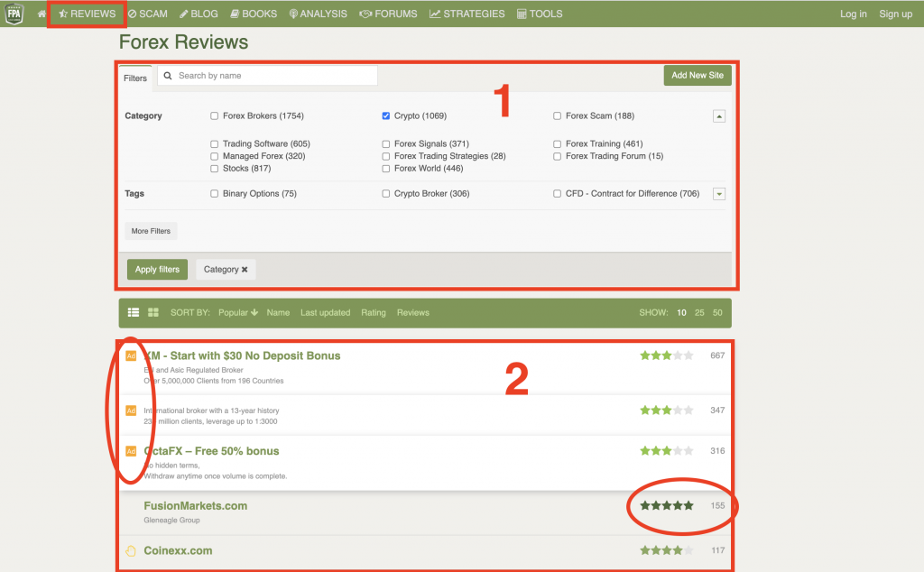924x572 pixels.
Task: Open Coinexx.com listing
Action: 178,550
